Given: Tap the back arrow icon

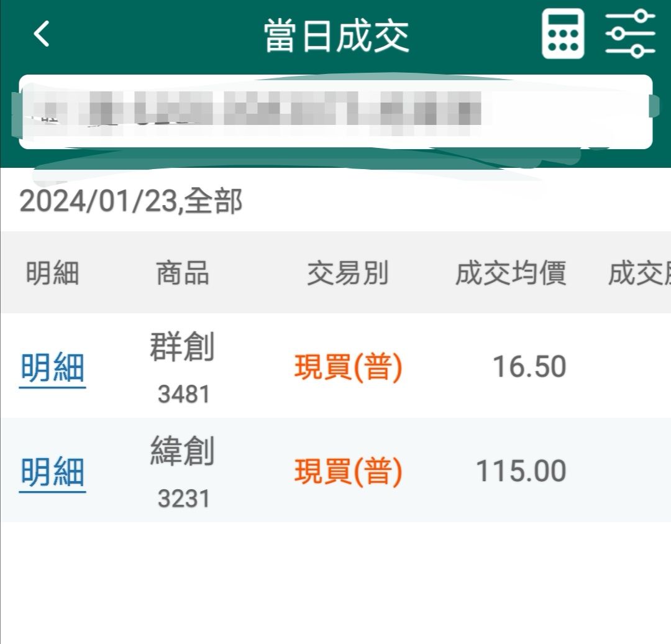Looking at the screenshot, I should [x=42, y=34].
